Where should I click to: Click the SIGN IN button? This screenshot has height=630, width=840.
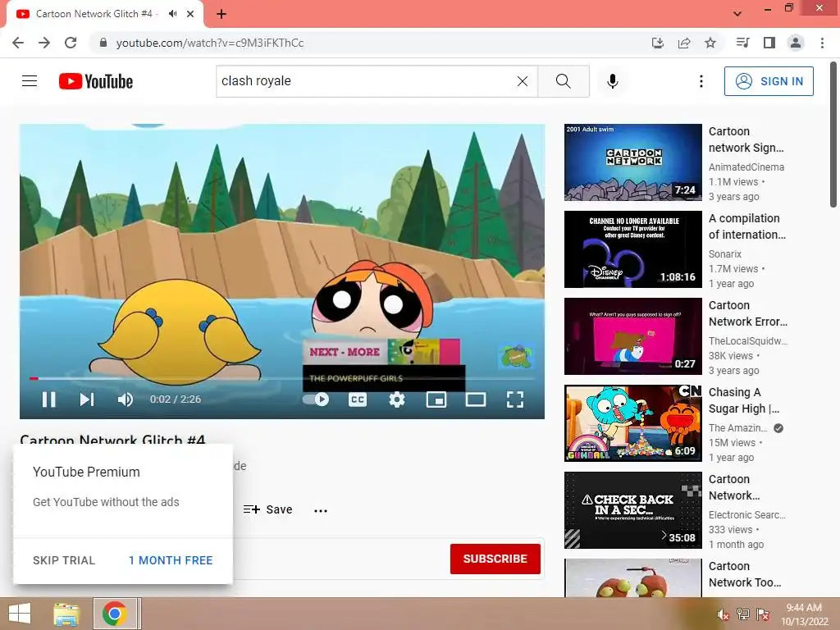click(769, 81)
